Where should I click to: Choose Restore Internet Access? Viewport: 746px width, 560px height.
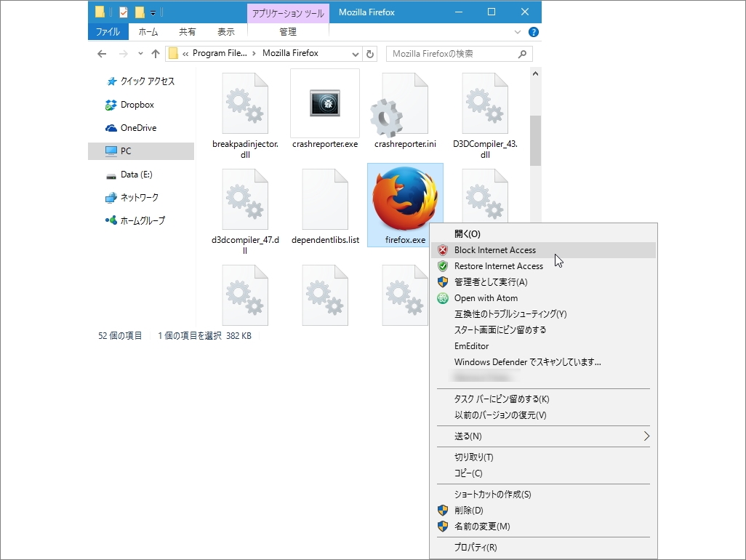point(543,266)
